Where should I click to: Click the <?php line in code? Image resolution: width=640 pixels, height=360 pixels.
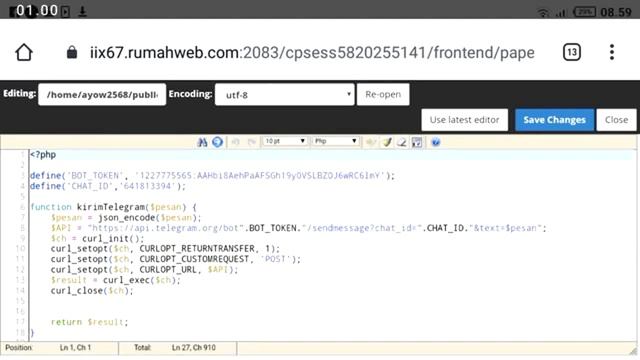pyautogui.click(x=43, y=155)
